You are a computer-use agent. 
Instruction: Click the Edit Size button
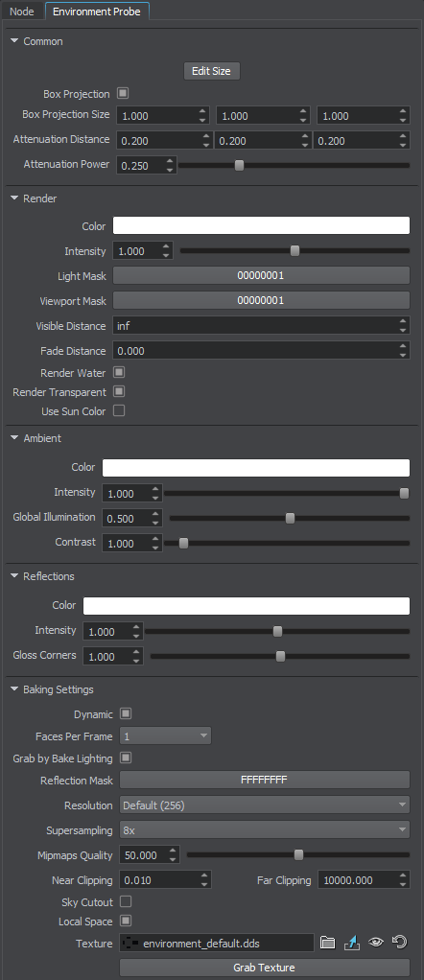[211, 71]
